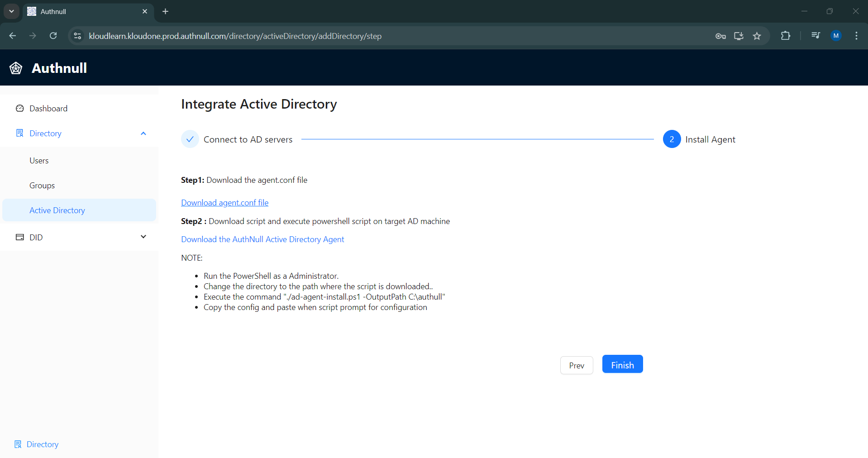The height and width of the screenshot is (458, 868).
Task: Restore down the browser window
Action: pyautogui.click(x=830, y=11)
